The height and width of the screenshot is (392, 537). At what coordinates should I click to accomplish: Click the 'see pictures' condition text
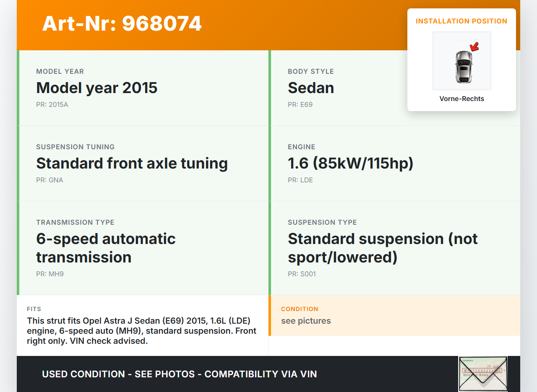pos(306,321)
